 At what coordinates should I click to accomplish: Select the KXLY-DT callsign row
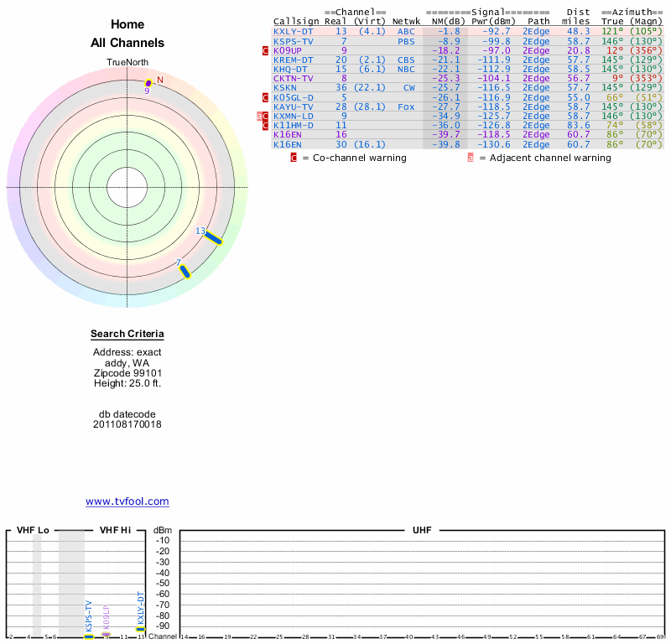tap(293, 31)
